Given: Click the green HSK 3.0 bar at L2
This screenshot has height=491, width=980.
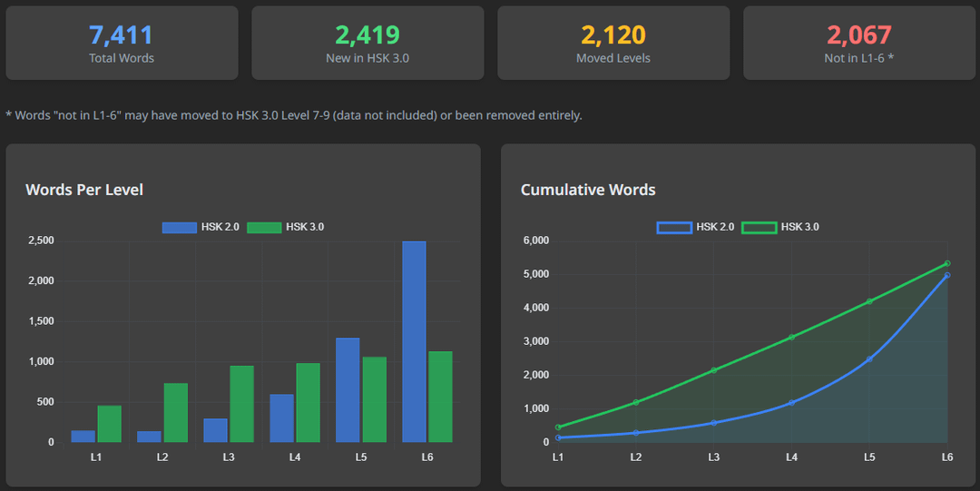Looking at the screenshot, I should click(x=175, y=413).
